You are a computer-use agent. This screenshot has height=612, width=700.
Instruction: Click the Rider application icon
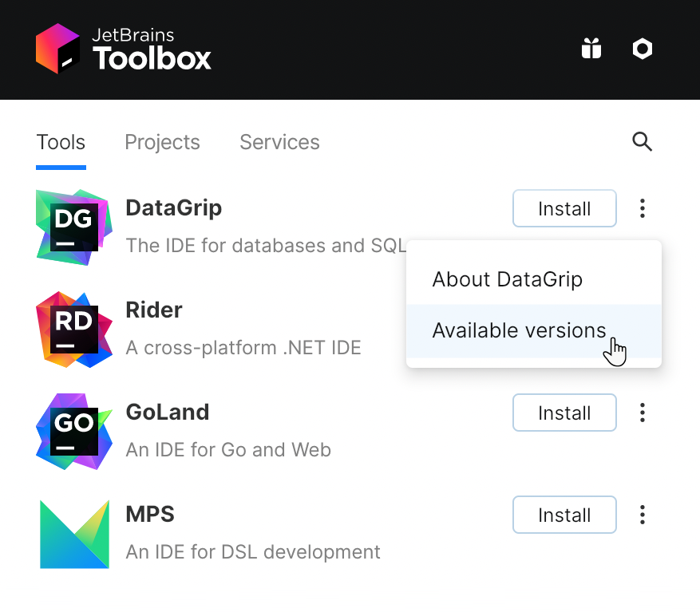(73, 328)
